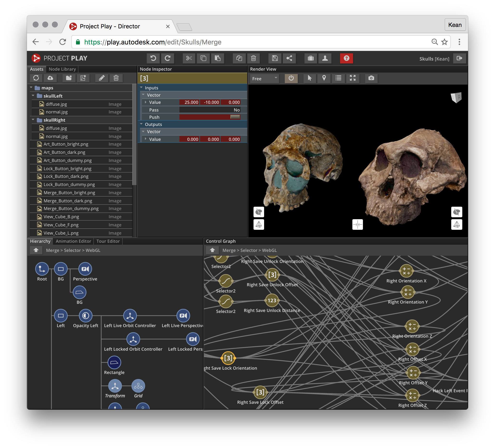Screen dimensions: 495x448
Task: Click the location pin icon in Render View
Action: pos(324,78)
